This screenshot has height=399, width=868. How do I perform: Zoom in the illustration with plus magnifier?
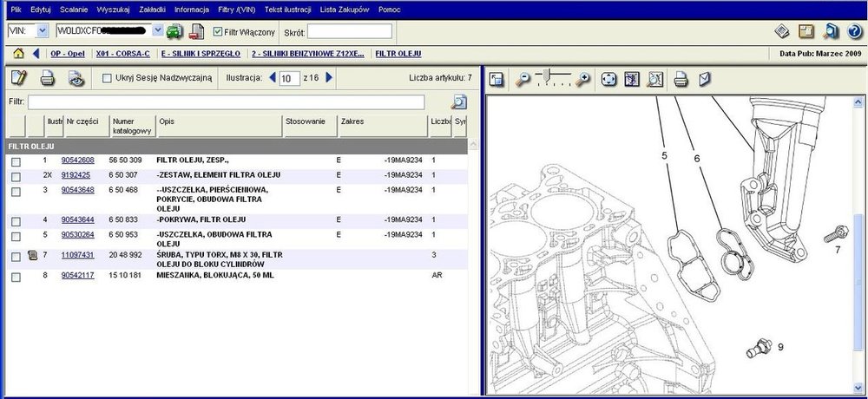coord(583,79)
